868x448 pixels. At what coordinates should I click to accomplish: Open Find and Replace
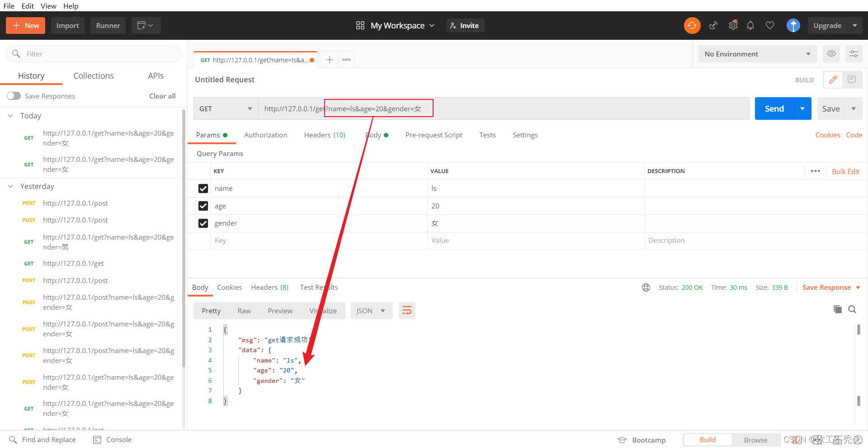[43, 440]
